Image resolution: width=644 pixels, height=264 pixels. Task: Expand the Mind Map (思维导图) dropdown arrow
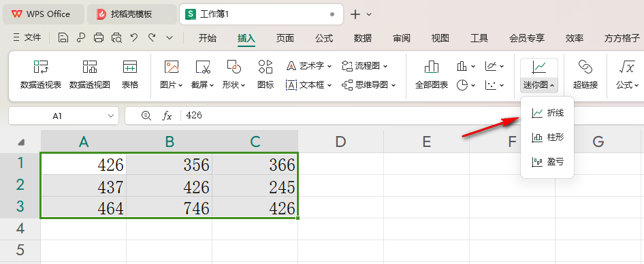click(393, 86)
